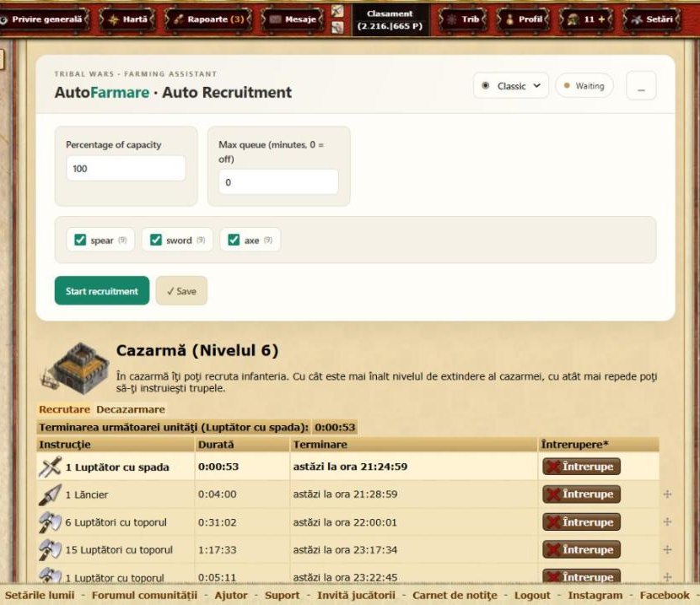
Task: Uncheck the spear unit checkbox
Action: [x=80, y=240]
